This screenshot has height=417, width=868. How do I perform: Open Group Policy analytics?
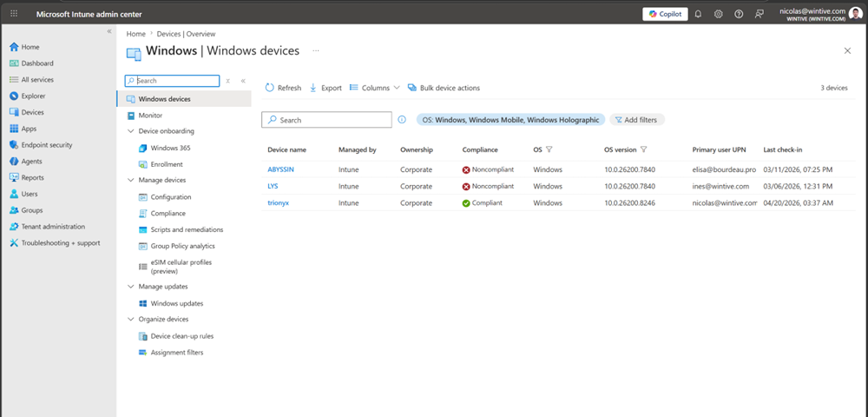[182, 246]
